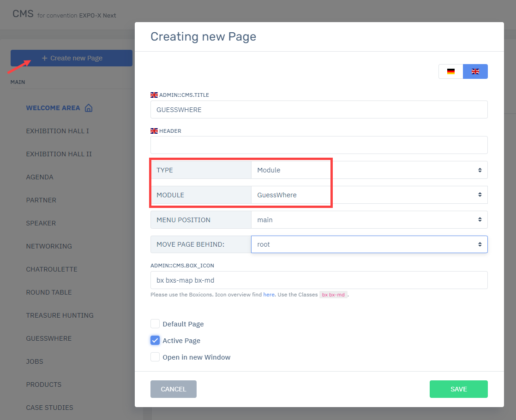
Task: Expand the Module dropdown showing GuessWhere
Action: click(369, 195)
